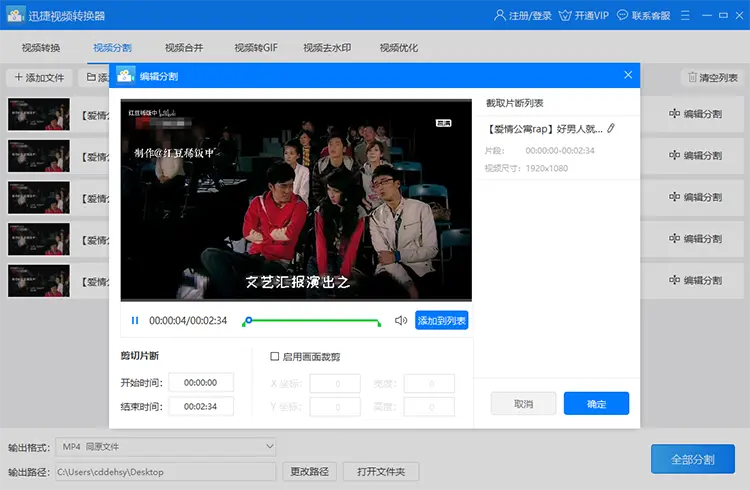
Task: Click 编辑分割 for the second video row
Action: pyautogui.click(x=695, y=156)
